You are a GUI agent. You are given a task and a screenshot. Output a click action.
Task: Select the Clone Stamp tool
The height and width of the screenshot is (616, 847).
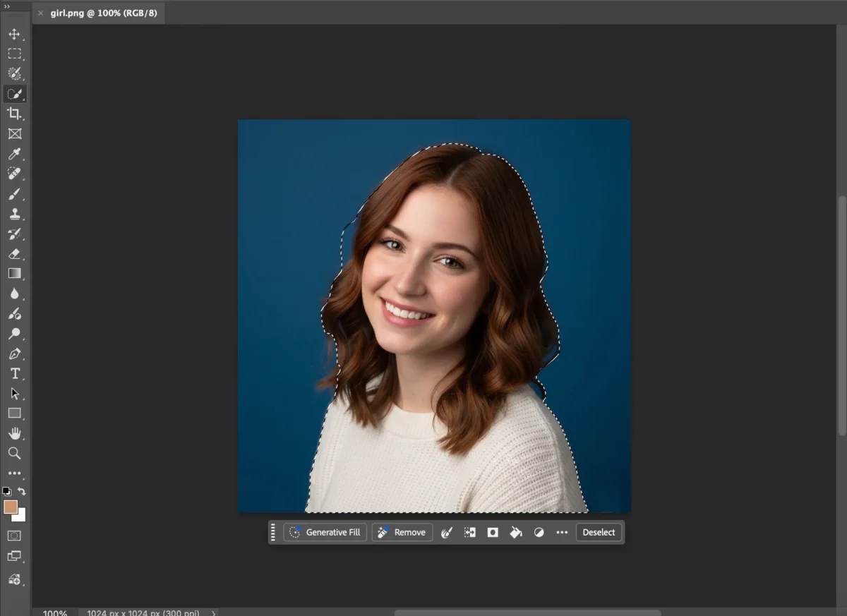point(15,214)
